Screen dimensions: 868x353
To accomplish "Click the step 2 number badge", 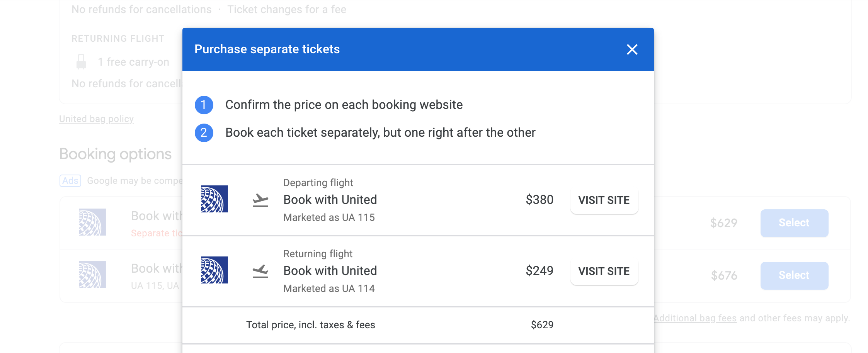I will 204,133.
